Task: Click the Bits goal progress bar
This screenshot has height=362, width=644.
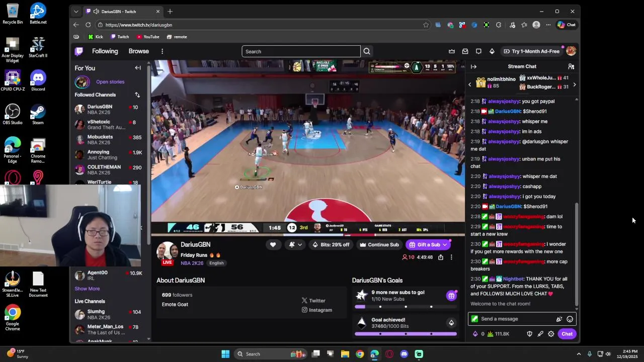Action: click(x=406, y=334)
